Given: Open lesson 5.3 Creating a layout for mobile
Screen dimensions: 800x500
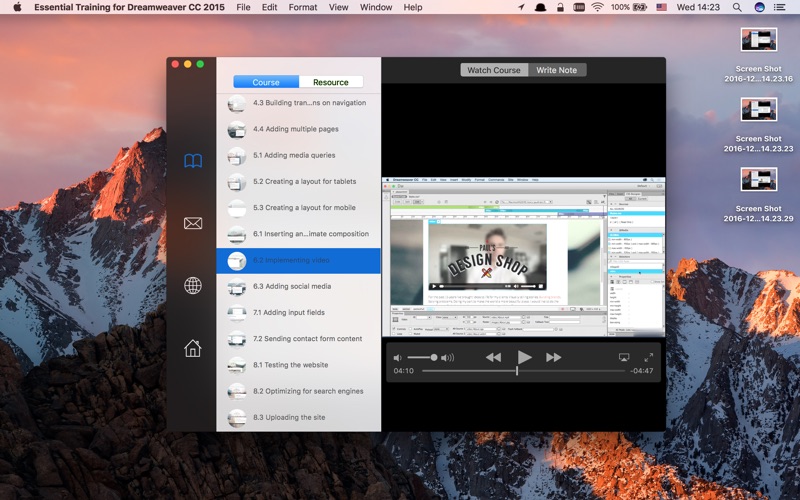Looking at the screenshot, I should coord(298,208).
